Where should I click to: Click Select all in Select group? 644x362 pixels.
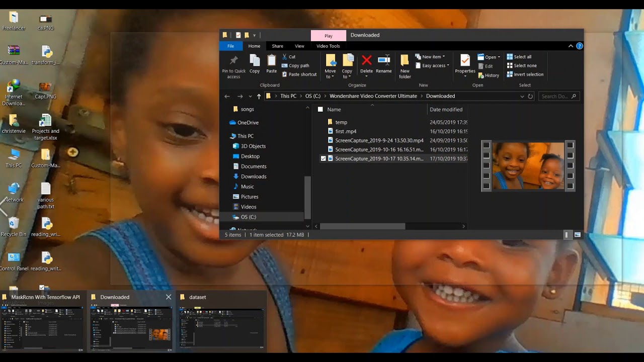tap(522, 57)
